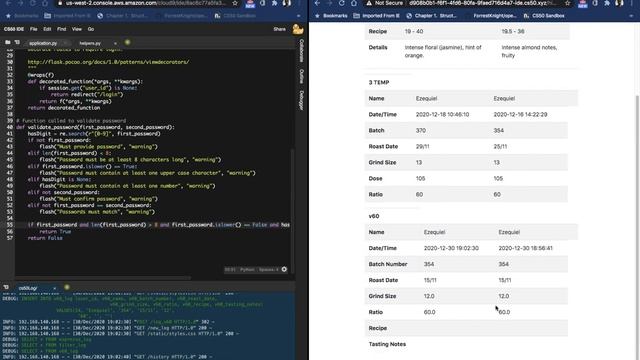Select the cs50.log terminal tab
The width and height of the screenshot is (640, 360).
[28, 288]
